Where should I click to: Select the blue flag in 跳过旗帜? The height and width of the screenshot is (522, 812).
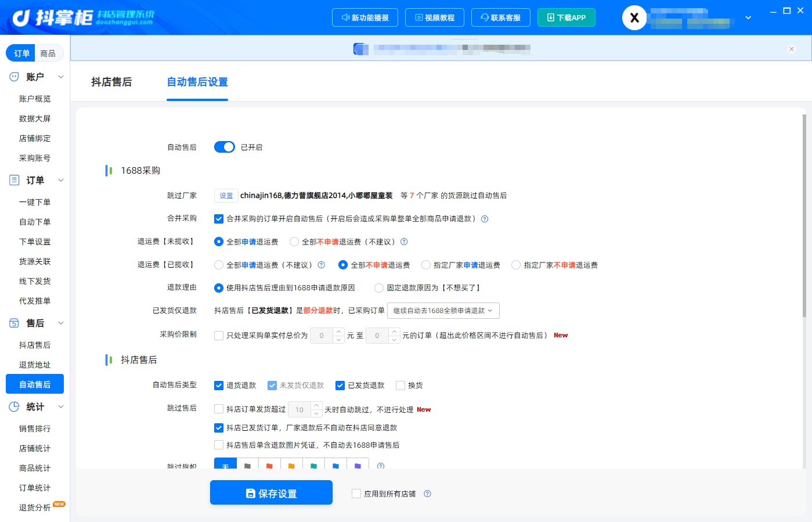pos(335,466)
